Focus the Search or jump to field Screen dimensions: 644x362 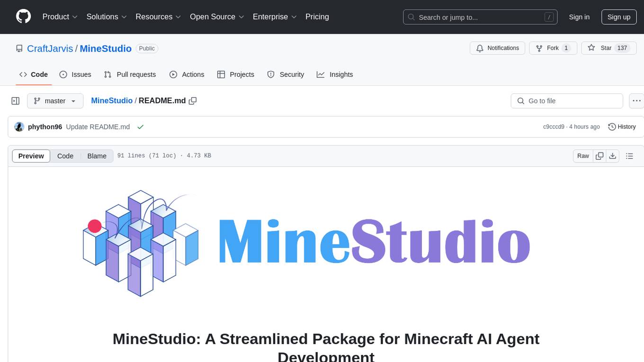(480, 17)
